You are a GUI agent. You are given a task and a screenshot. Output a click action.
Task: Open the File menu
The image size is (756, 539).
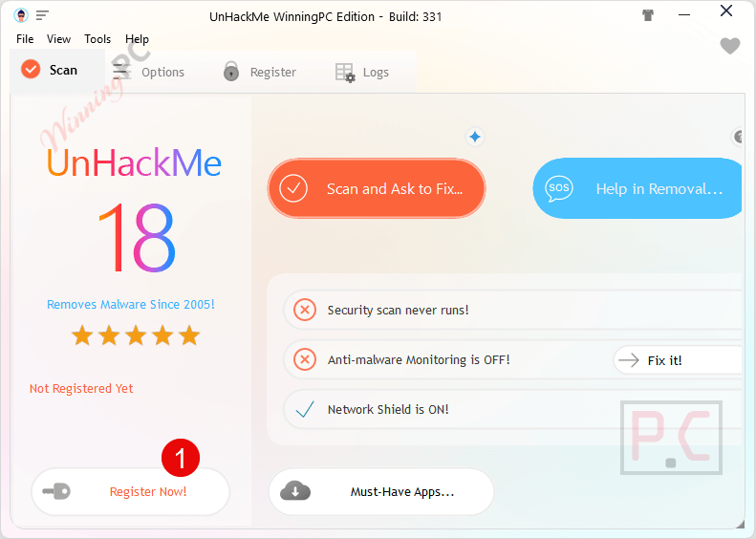pos(25,39)
